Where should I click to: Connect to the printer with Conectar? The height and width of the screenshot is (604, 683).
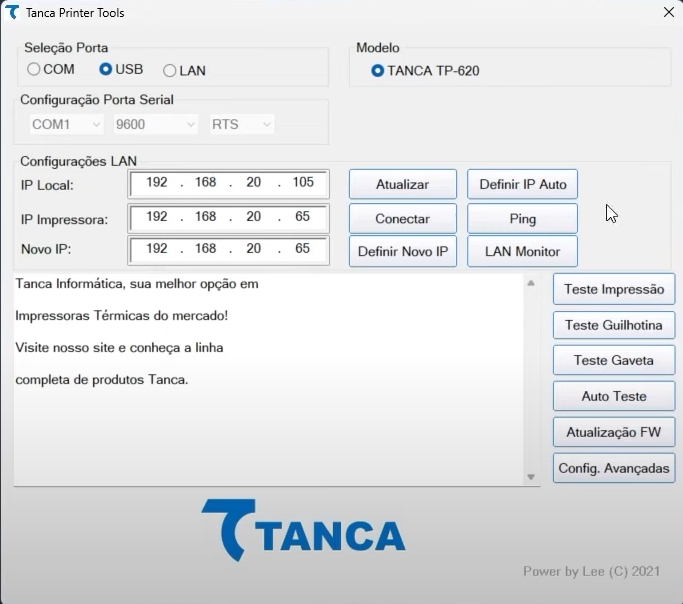(402, 219)
